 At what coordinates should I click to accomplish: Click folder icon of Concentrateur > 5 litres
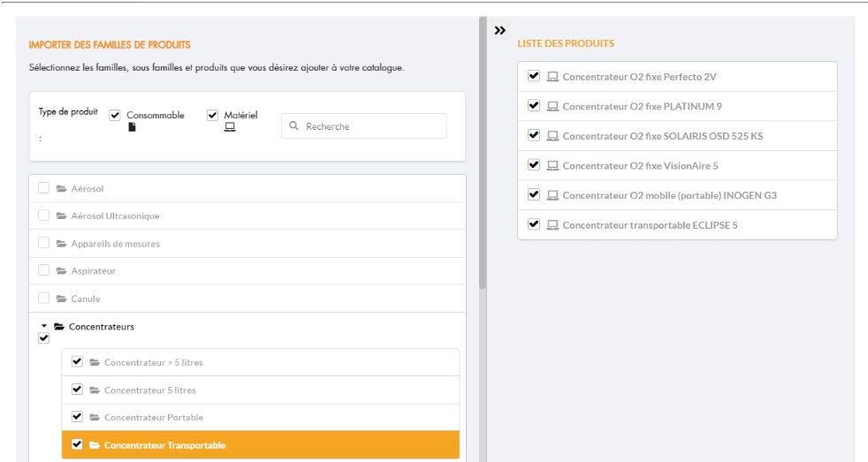(95, 362)
